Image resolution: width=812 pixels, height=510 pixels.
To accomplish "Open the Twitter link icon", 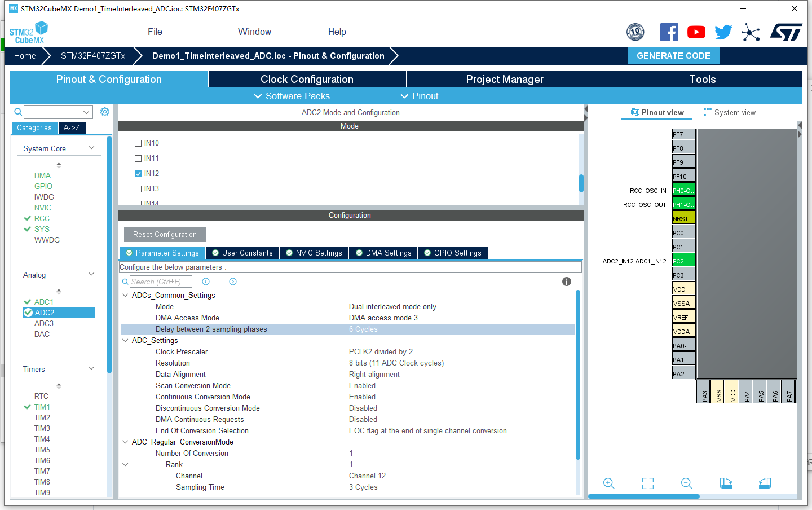I will pyautogui.click(x=723, y=32).
